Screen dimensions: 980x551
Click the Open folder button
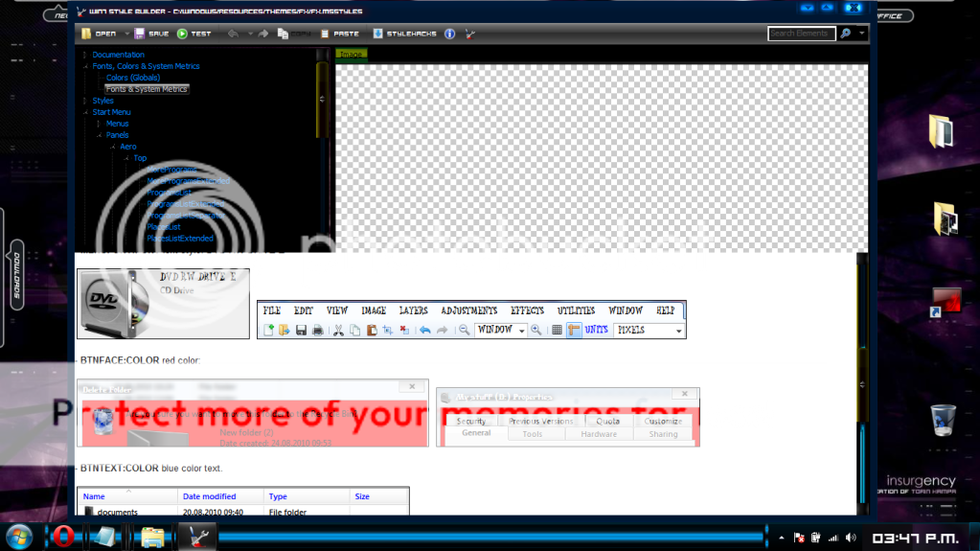[86, 34]
